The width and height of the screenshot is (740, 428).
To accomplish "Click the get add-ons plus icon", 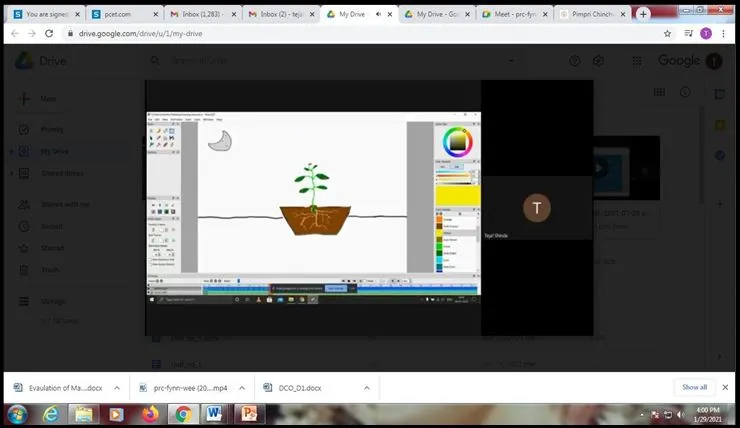I will (720, 204).
